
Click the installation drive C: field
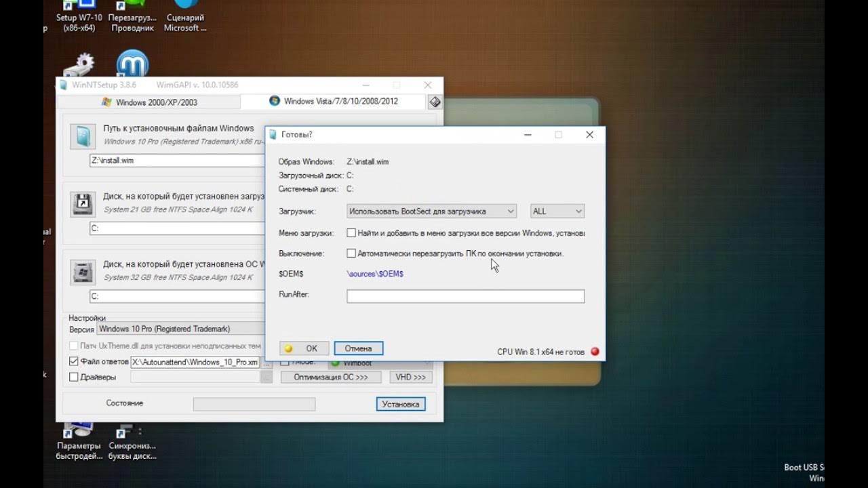[x=177, y=296]
